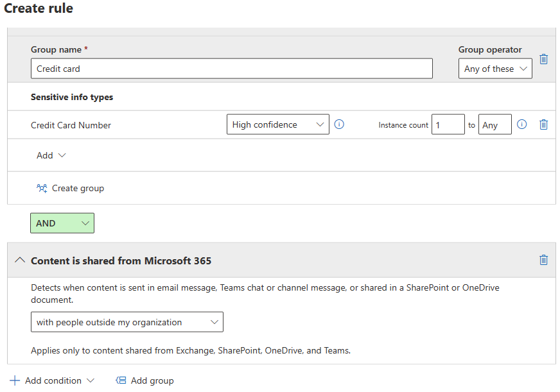Image resolution: width=560 pixels, height=392 pixels.
Task: Delete Content is shared condition
Action: coord(543,260)
